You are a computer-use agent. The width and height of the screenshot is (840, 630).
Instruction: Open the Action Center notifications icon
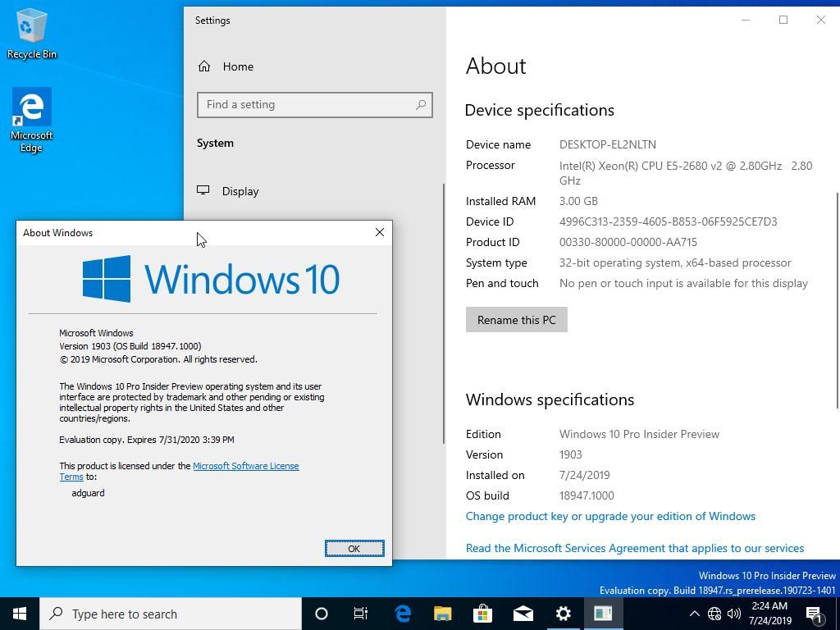[x=815, y=614]
